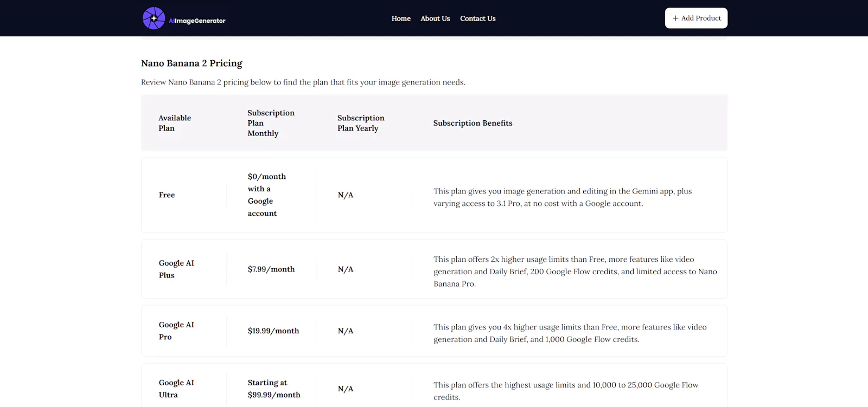The image size is (868, 407).
Task: Open the About Us page
Action: point(435,18)
